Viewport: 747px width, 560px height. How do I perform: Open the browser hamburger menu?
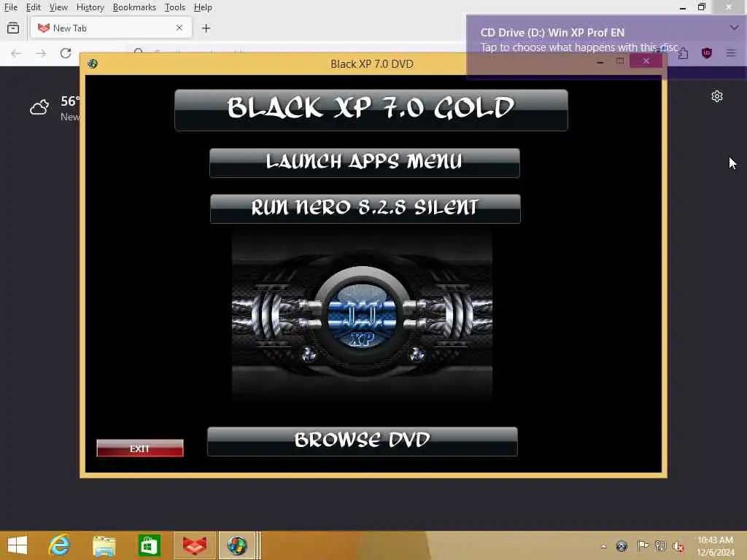tap(731, 52)
